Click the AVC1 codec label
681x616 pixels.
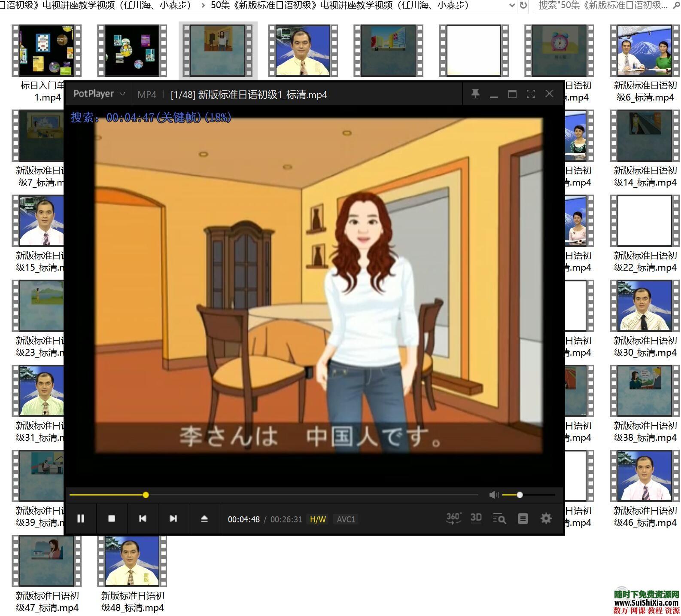click(x=346, y=519)
